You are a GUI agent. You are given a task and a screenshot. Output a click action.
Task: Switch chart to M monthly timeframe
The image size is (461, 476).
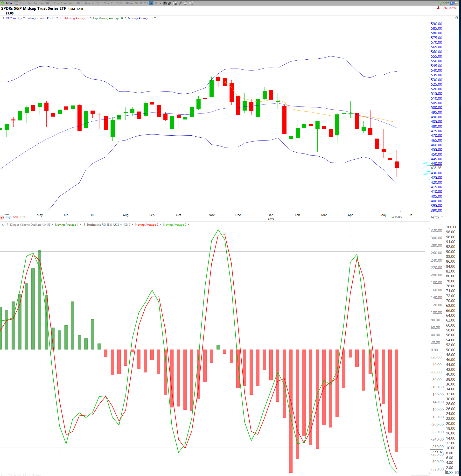(x=156, y=3)
